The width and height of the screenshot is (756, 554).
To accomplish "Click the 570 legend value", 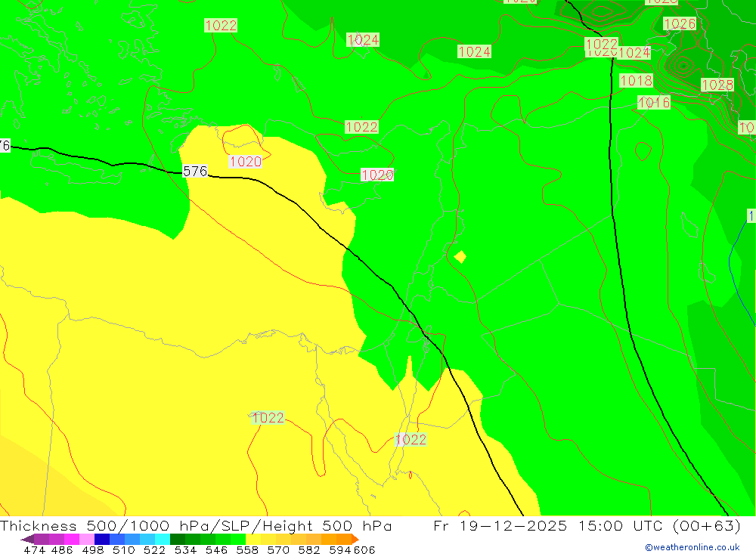I will [278, 549].
